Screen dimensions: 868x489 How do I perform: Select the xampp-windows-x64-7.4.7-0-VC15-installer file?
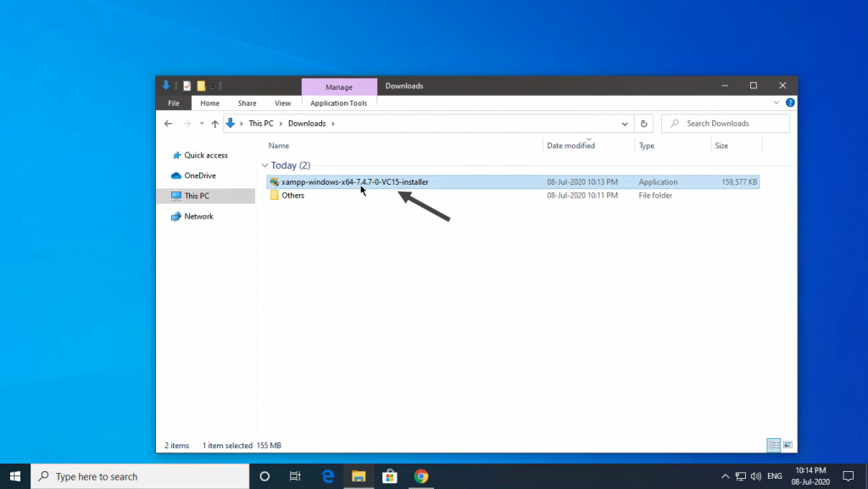[513, 182]
